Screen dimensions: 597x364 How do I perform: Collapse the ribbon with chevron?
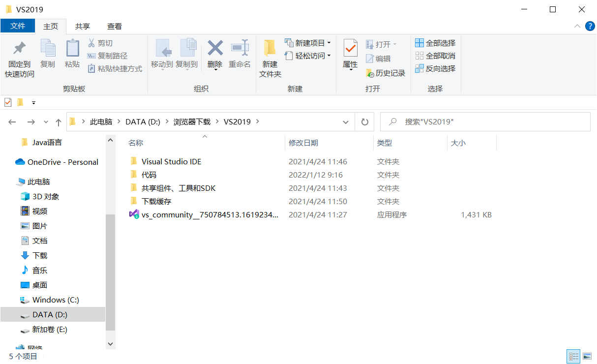click(577, 27)
